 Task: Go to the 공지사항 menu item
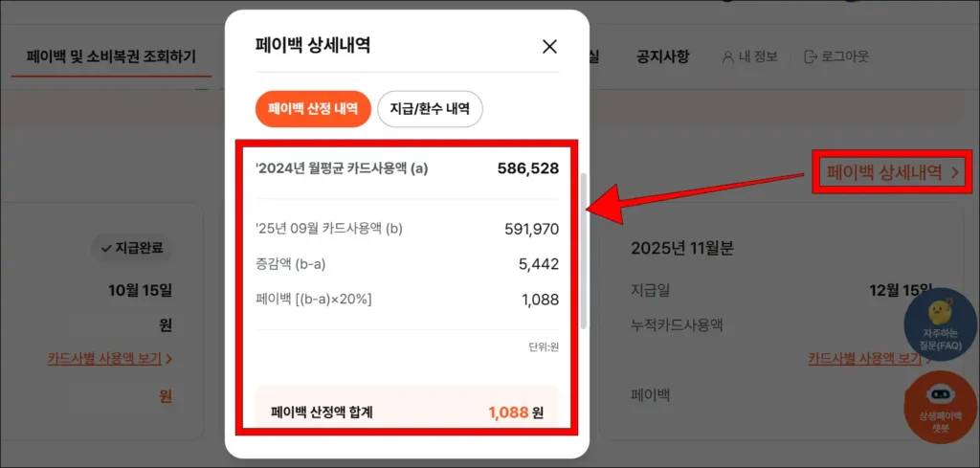coord(662,56)
